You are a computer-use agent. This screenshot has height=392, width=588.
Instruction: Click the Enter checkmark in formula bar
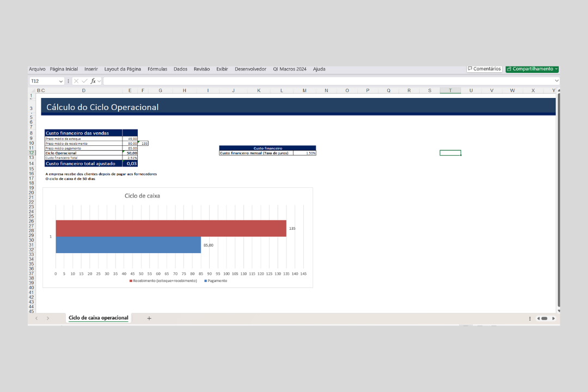point(84,81)
